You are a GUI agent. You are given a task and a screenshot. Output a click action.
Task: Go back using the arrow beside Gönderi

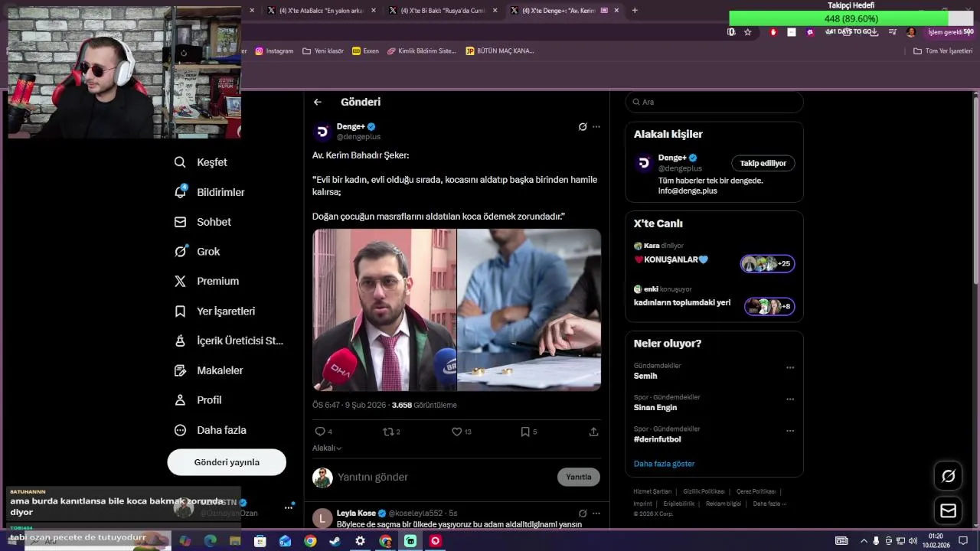(x=318, y=102)
